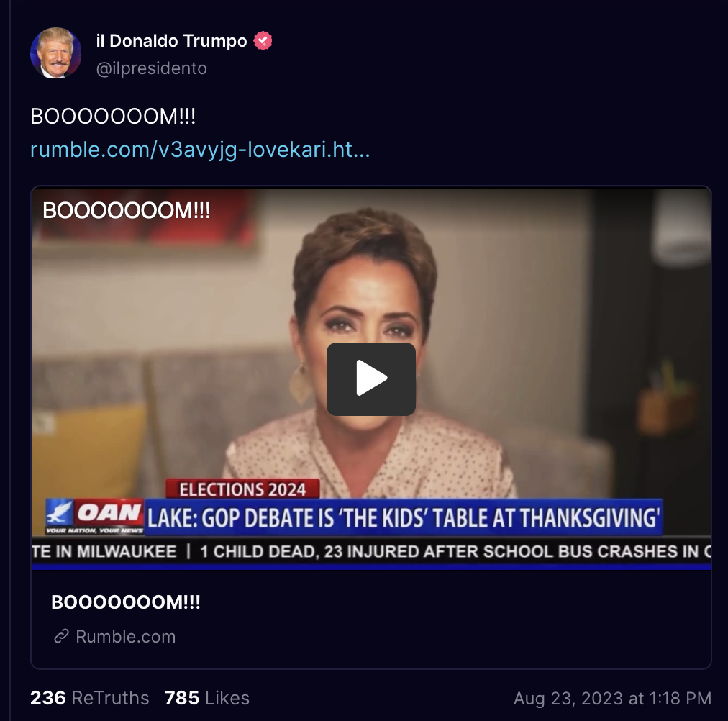This screenshot has height=721, width=728.
Task: Play the embedded Rumble video
Action: (371, 378)
